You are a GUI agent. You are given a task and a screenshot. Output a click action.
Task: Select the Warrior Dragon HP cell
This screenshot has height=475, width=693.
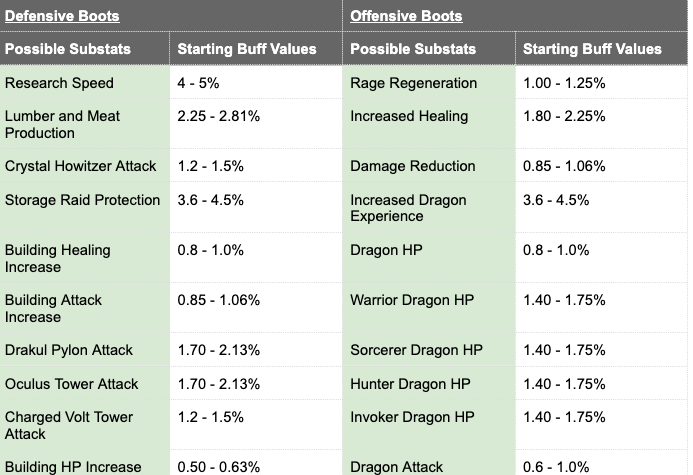pos(429,308)
